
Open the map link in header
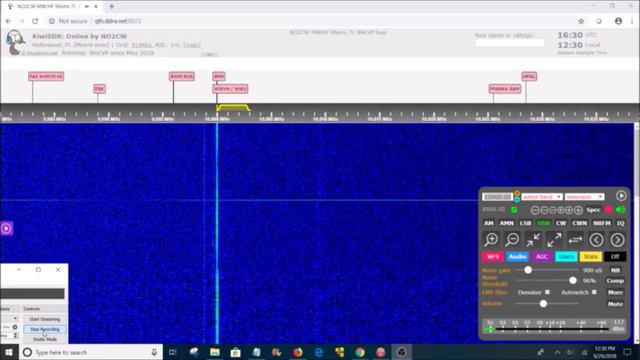tap(192, 45)
